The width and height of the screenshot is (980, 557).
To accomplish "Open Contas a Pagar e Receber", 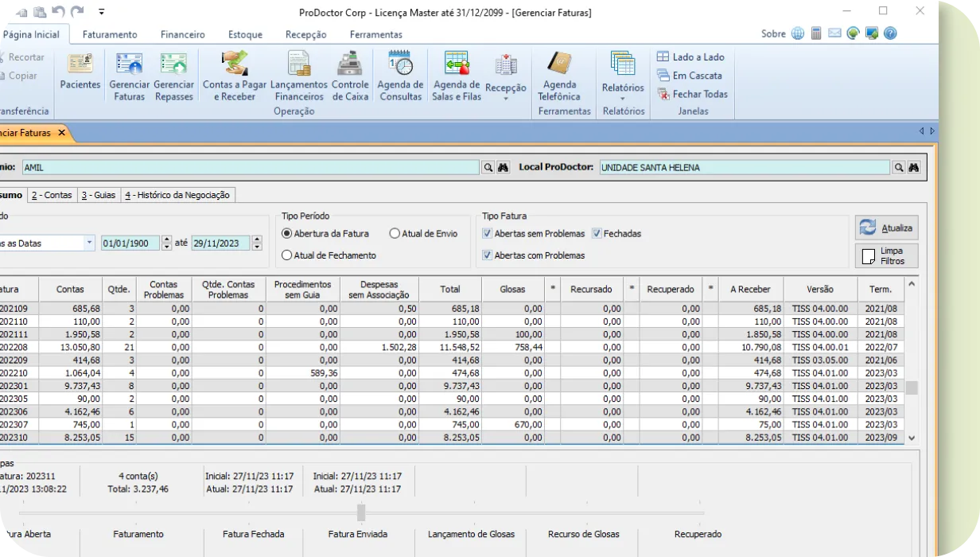I will click(x=234, y=76).
